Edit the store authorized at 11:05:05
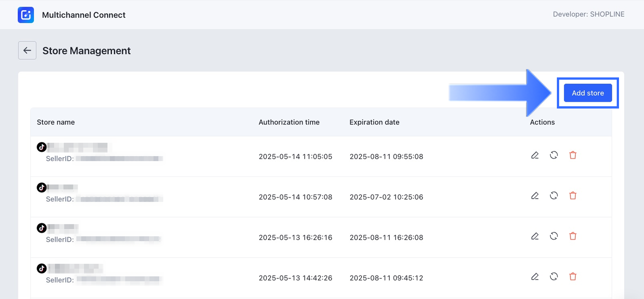 click(x=535, y=155)
